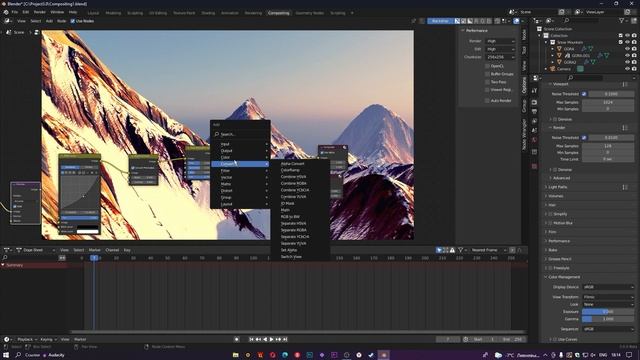Enable the OpenCL checkbox

(487, 66)
